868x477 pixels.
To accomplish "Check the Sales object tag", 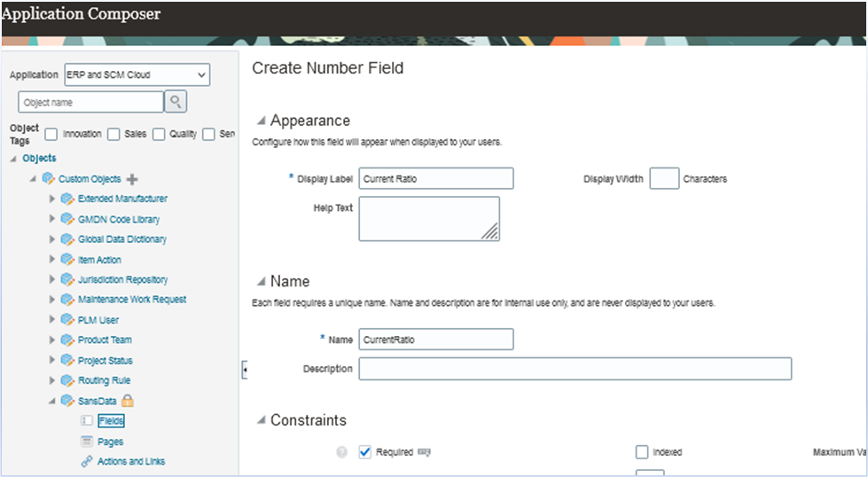I will tap(113, 134).
